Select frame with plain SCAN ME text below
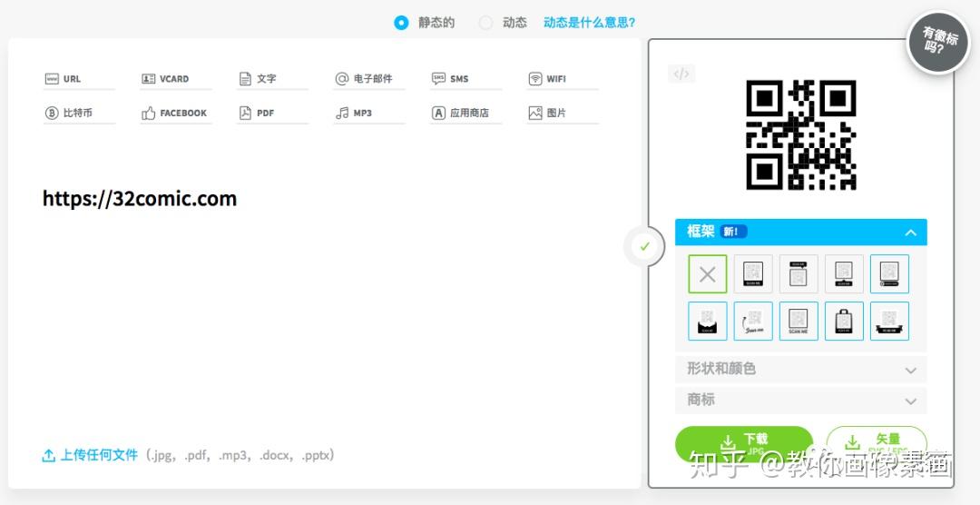The image size is (980, 505). (x=799, y=321)
